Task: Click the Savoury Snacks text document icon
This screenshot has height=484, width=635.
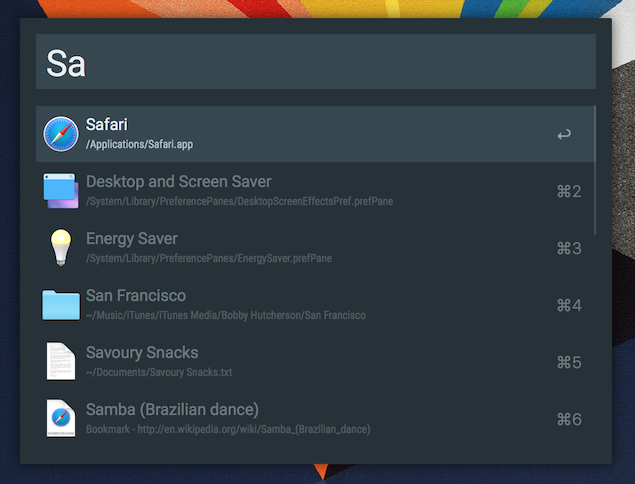Action: tap(60, 362)
